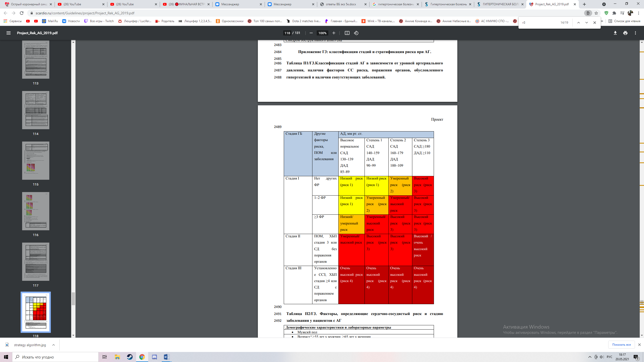The width and height of the screenshot is (644, 362).
Task: Reload the current page
Action: point(22,13)
